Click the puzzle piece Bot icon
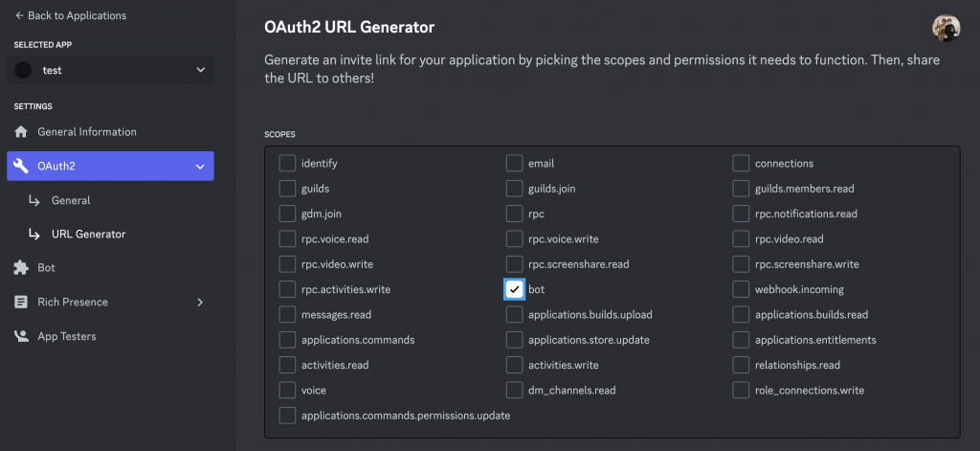The width and height of the screenshot is (980, 451). click(21, 268)
